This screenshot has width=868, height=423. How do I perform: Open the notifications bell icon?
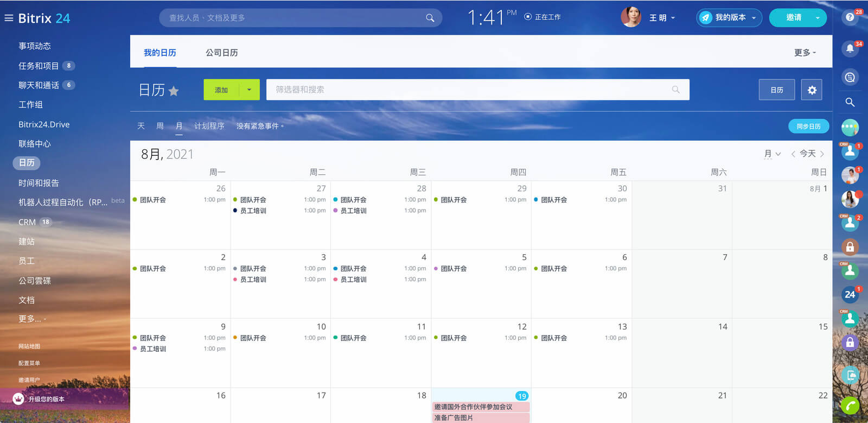click(x=850, y=48)
